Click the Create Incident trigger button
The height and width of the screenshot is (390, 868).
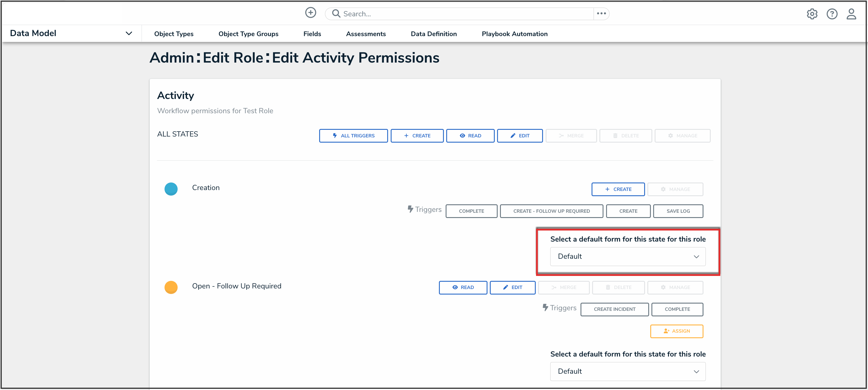tap(614, 309)
